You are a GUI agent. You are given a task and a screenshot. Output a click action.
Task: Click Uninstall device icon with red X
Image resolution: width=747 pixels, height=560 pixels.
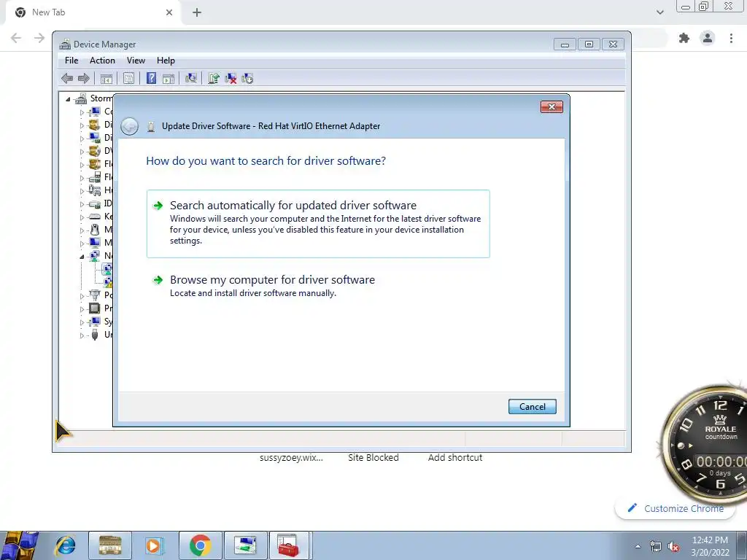click(231, 78)
